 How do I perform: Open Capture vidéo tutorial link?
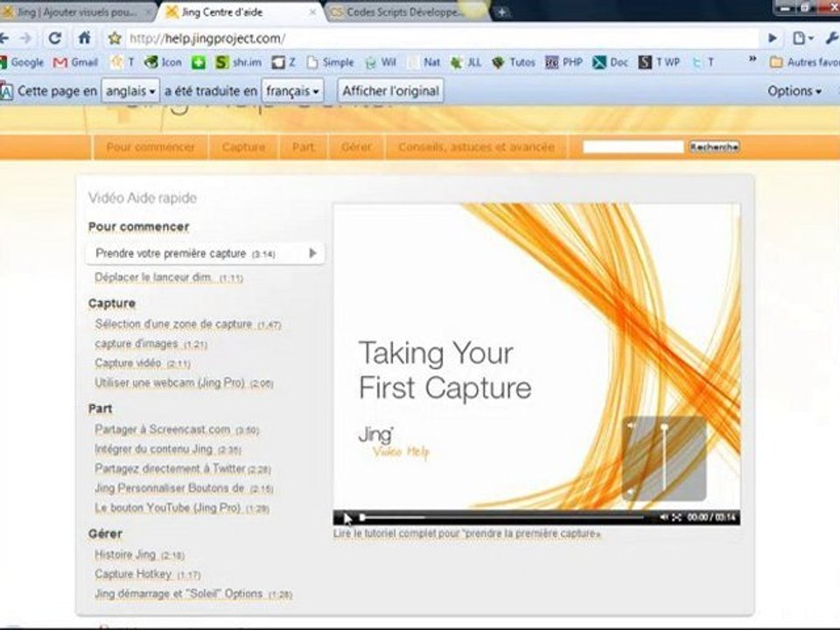point(143,363)
